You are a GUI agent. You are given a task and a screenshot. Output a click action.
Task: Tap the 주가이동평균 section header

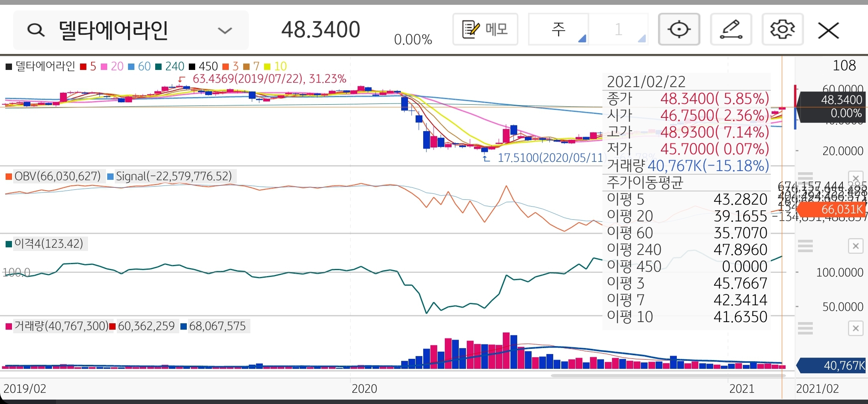click(x=645, y=182)
